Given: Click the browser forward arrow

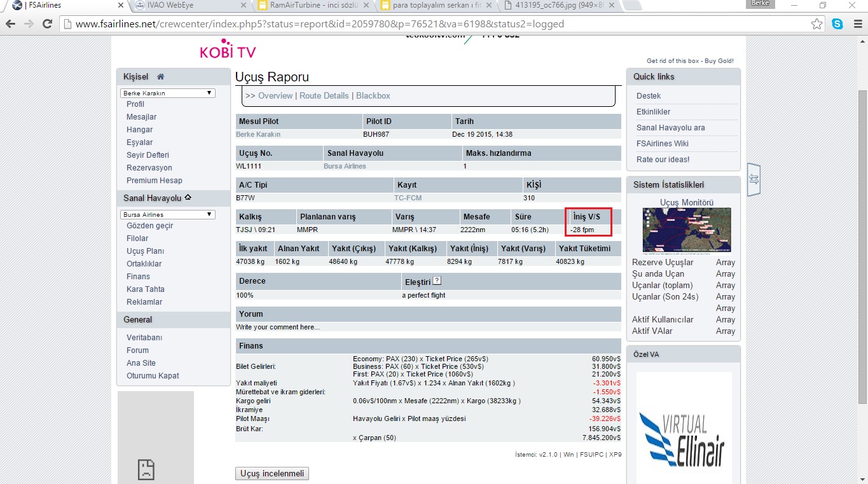Looking at the screenshot, I should point(29,24).
